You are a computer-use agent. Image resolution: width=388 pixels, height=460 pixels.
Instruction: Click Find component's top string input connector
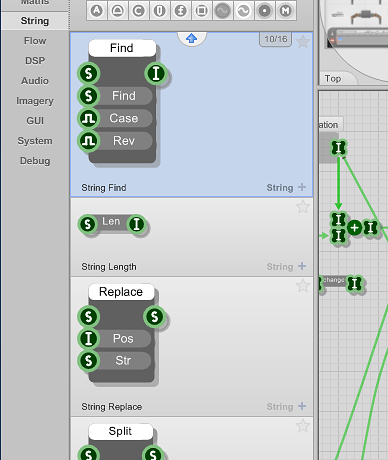point(89,73)
